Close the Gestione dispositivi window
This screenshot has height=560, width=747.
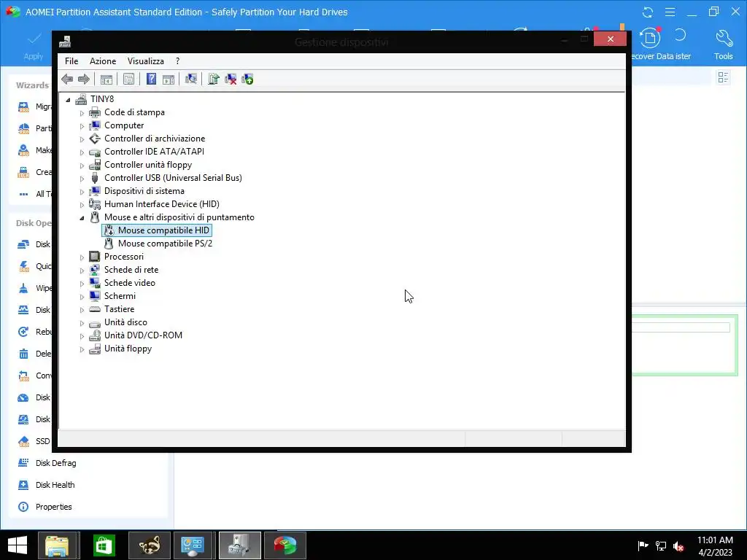click(611, 39)
